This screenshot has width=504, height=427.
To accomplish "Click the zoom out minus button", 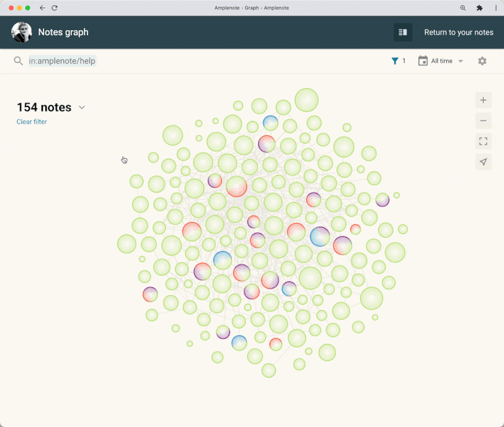I will (483, 121).
